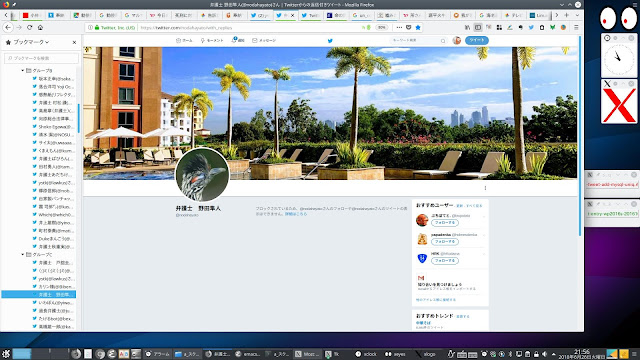Open Twitter モーメント navigation item
This screenshot has height=360, width=640.
(x=212, y=40)
